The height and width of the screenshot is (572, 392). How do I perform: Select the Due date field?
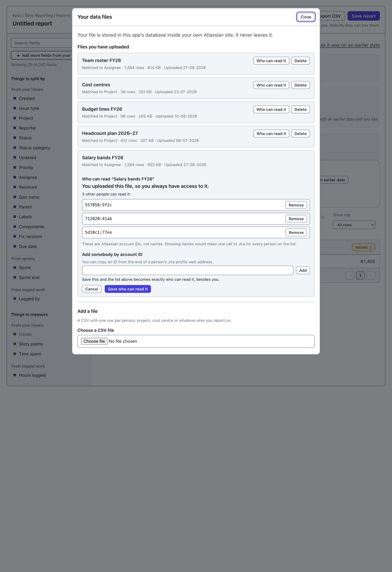click(x=28, y=246)
